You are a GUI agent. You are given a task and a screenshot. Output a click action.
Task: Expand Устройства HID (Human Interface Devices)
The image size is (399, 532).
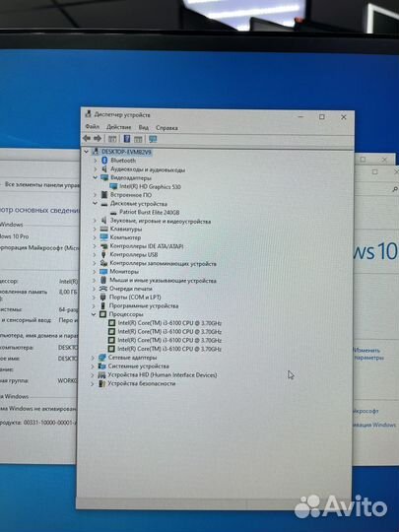(x=93, y=375)
